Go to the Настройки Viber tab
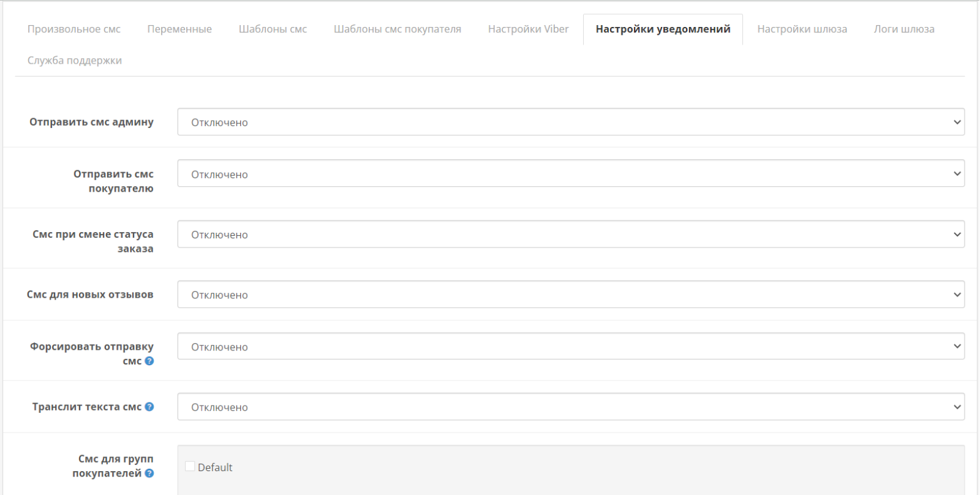 pyautogui.click(x=529, y=29)
